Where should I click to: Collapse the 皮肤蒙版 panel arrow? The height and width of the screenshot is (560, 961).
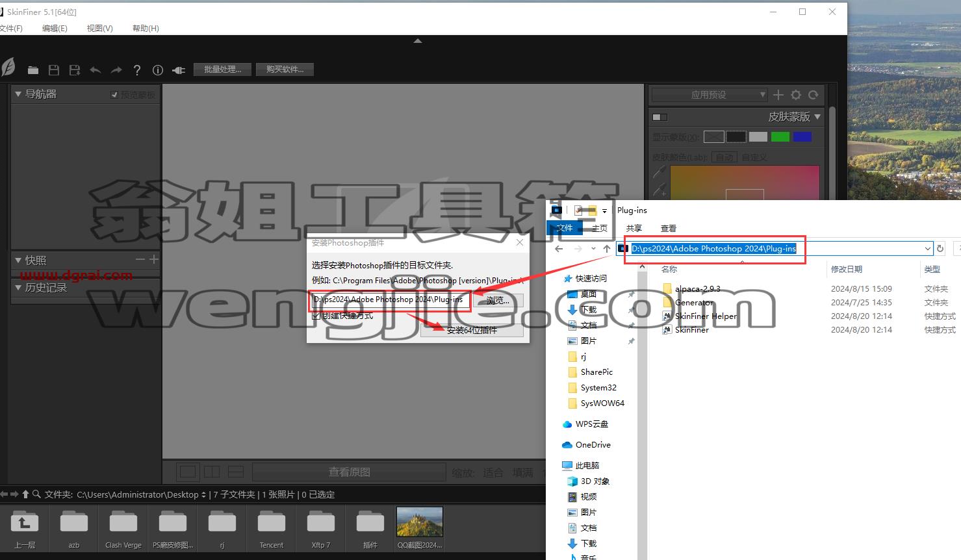point(817,117)
